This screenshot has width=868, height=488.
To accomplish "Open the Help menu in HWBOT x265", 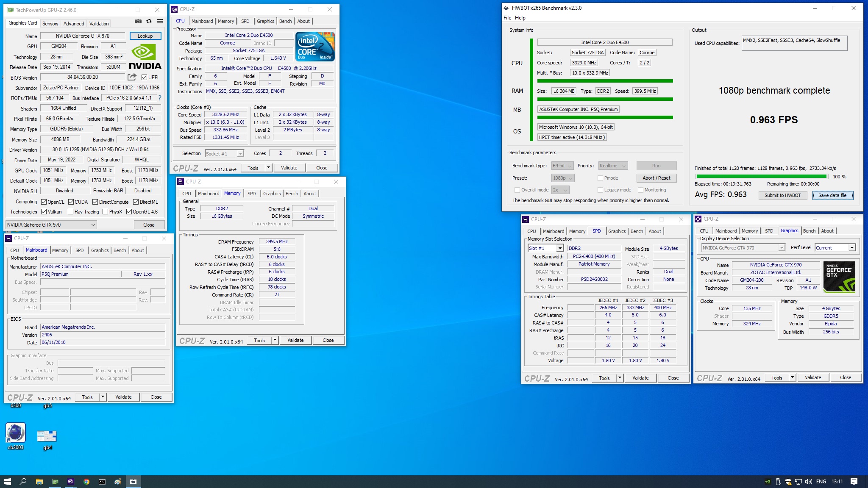I will [520, 18].
